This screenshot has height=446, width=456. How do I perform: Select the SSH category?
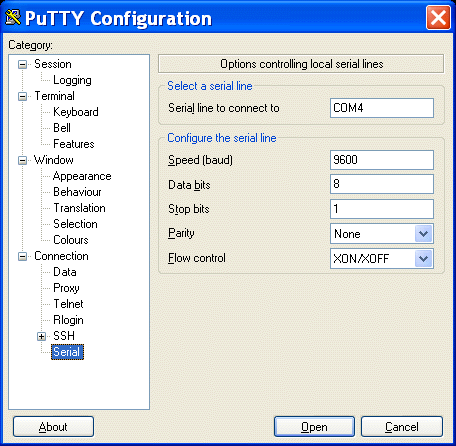(x=64, y=336)
